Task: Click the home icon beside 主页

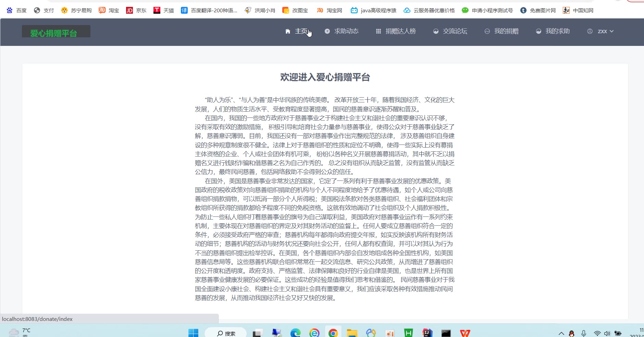Action: click(288, 31)
